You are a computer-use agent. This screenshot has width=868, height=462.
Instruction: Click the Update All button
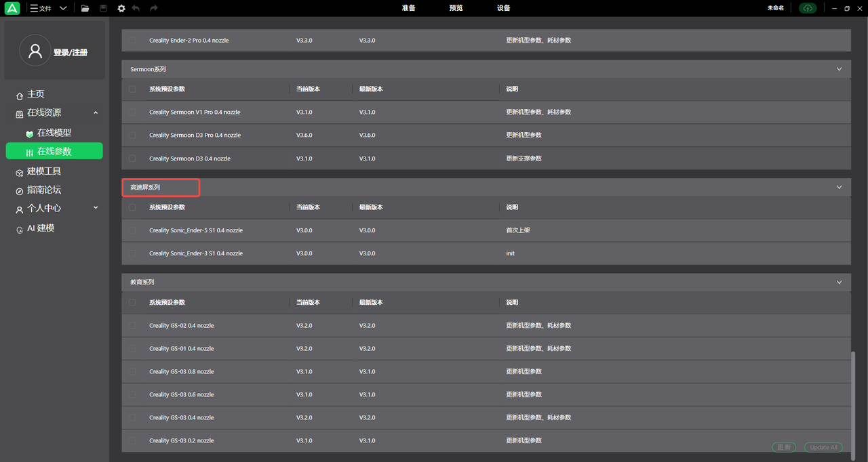(x=824, y=447)
